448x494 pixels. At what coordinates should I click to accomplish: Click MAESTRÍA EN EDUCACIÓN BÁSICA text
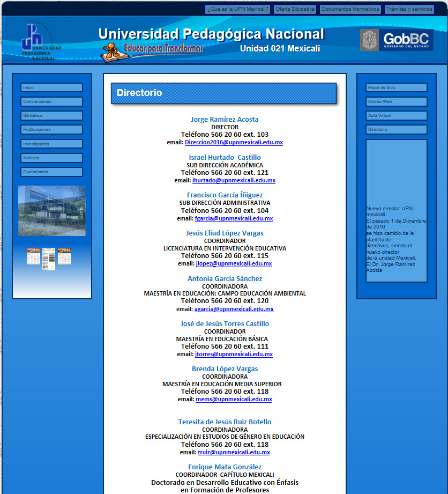pyautogui.click(x=222, y=339)
